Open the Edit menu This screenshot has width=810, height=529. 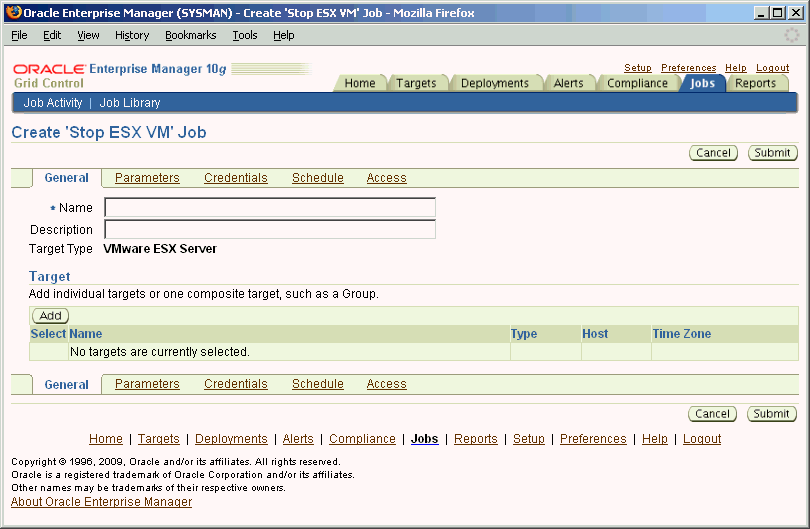(x=52, y=35)
